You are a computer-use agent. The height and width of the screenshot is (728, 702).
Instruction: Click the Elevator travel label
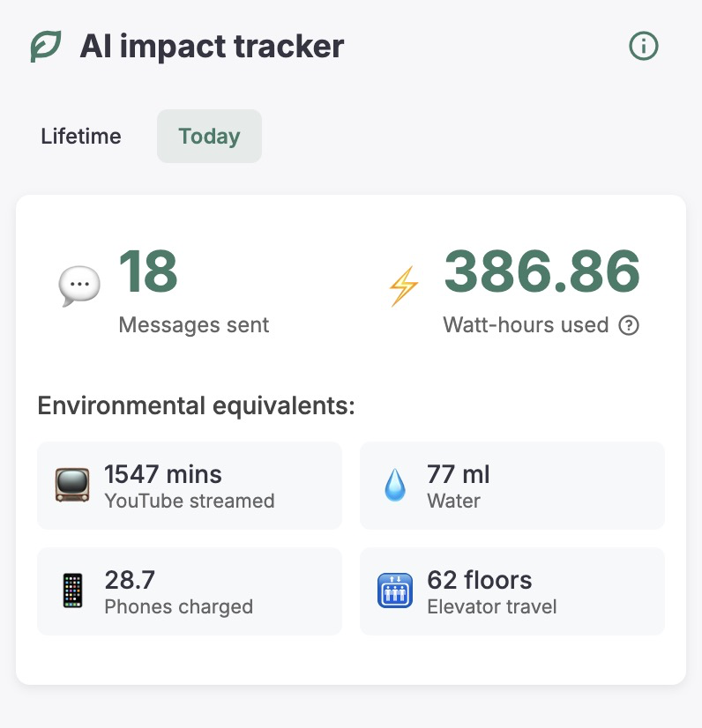pyautogui.click(x=492, y=607)
